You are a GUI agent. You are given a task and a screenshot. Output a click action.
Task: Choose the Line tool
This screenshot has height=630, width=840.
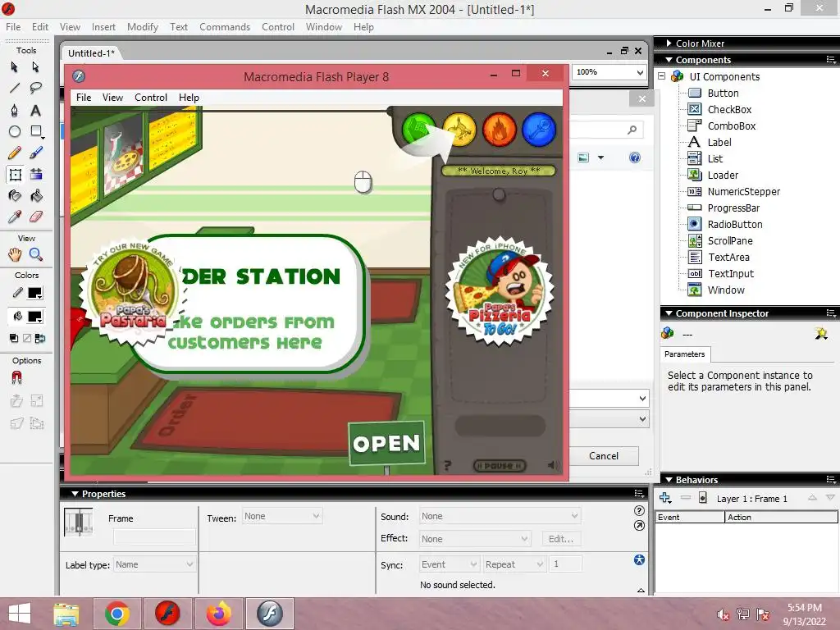[x=15, y=88]
